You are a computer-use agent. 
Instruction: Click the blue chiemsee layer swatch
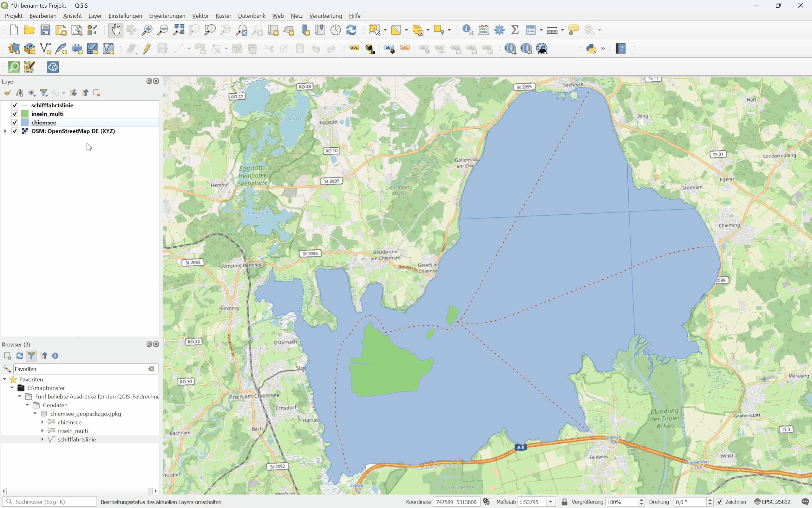coord(24,122)
